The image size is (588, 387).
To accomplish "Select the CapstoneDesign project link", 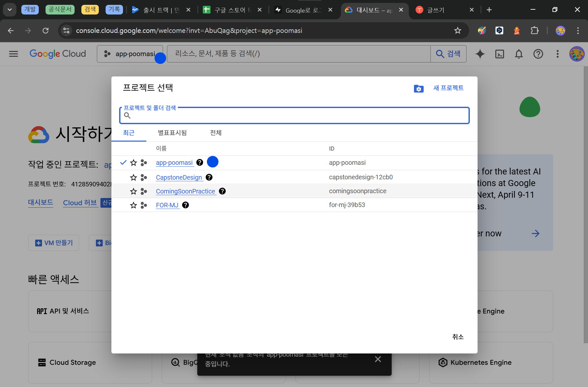I will pyautogui.click(x=179, y=177).
